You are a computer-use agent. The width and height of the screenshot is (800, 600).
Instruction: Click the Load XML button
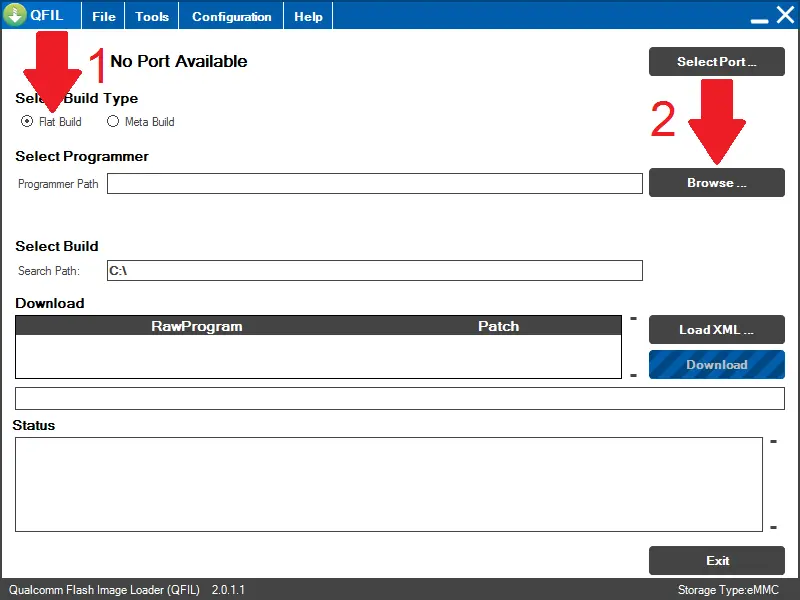pos(716,330)
